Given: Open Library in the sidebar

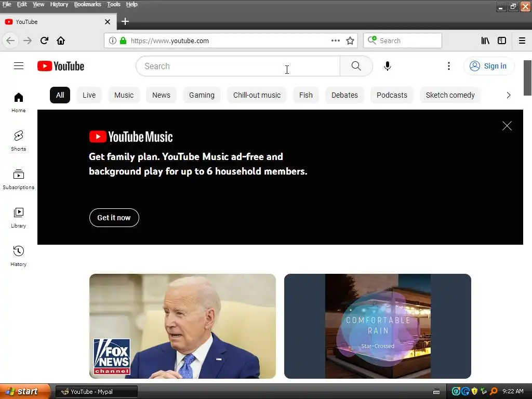Looking at the screenshot, I should click(19, 218).
